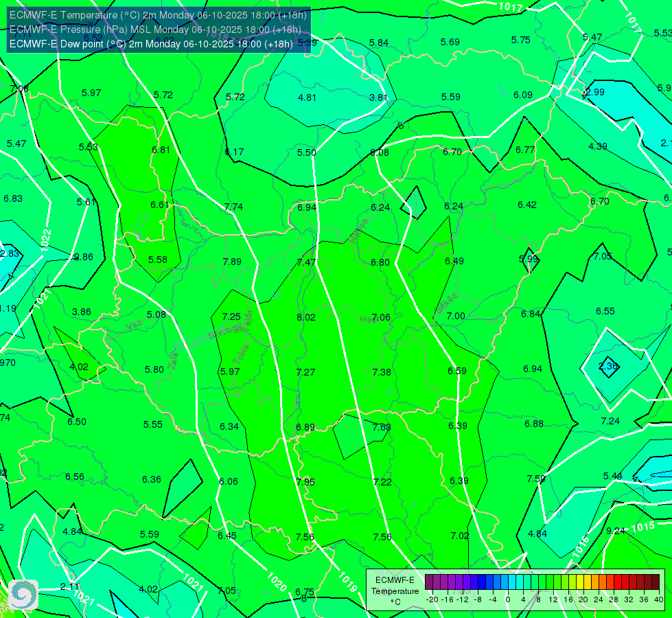Click the legend scale value 24
Screen dimensions: 672x618
pos(599,599)
